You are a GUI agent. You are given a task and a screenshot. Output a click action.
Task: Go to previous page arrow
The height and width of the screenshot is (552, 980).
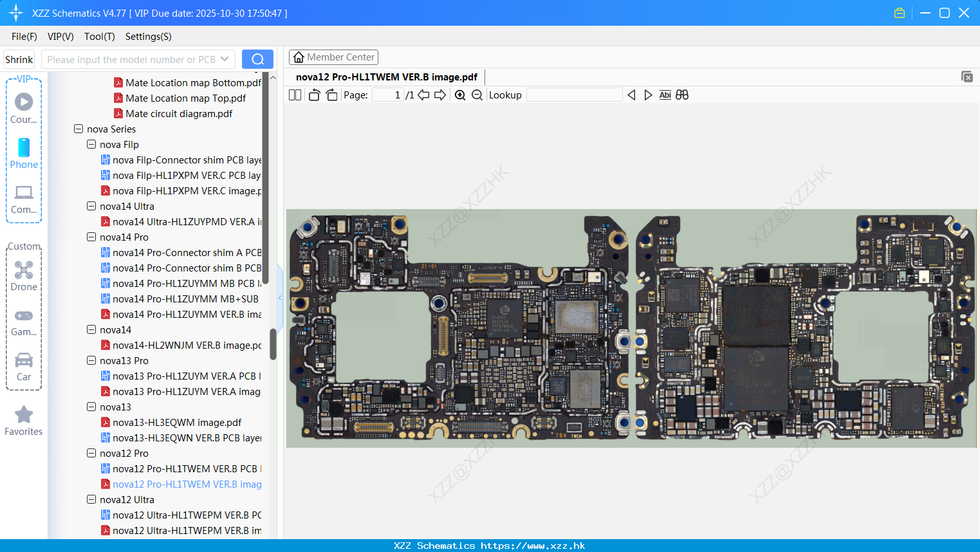click(423, 95)
